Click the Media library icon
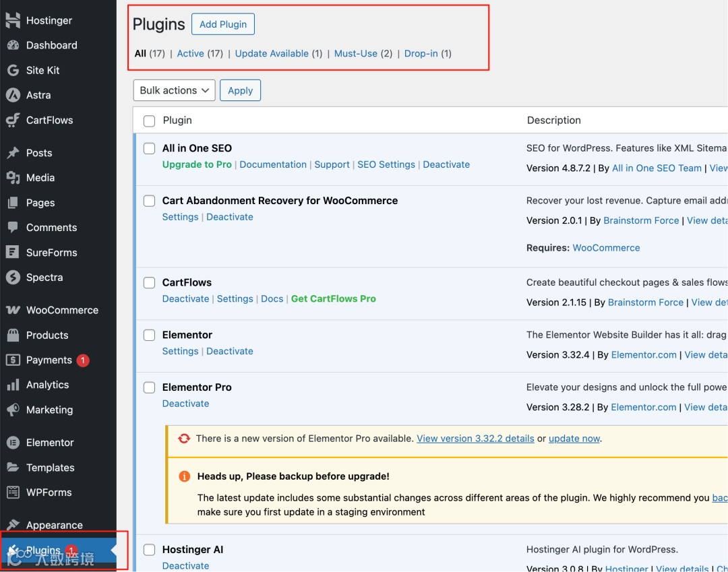The width and height of the screenshot is (728, 572). 13,178
